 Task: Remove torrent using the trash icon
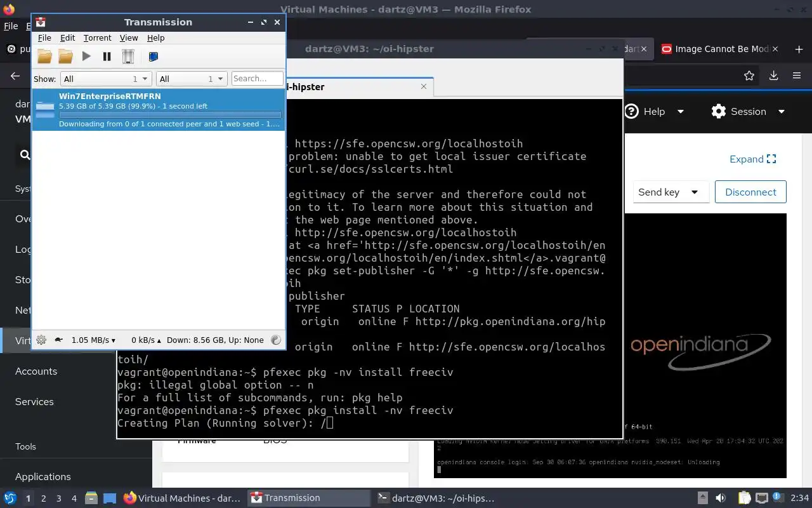pos(128,57)
